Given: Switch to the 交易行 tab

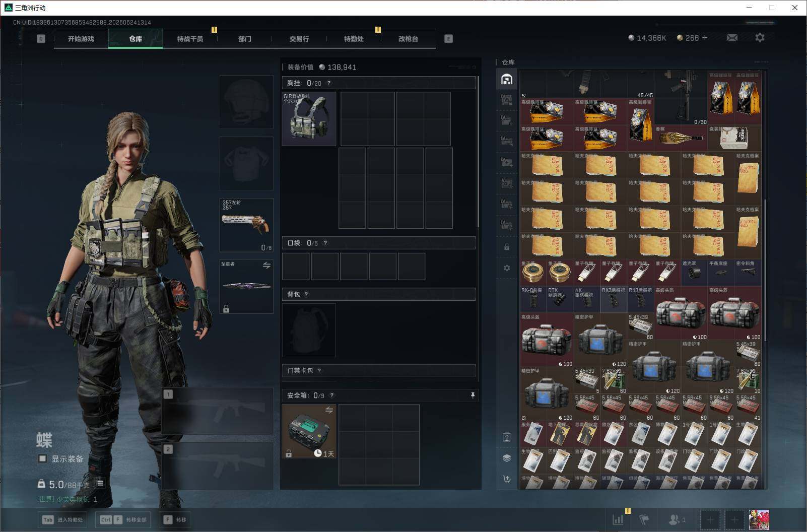Looking at the screenshot, I should coord(299,39).
